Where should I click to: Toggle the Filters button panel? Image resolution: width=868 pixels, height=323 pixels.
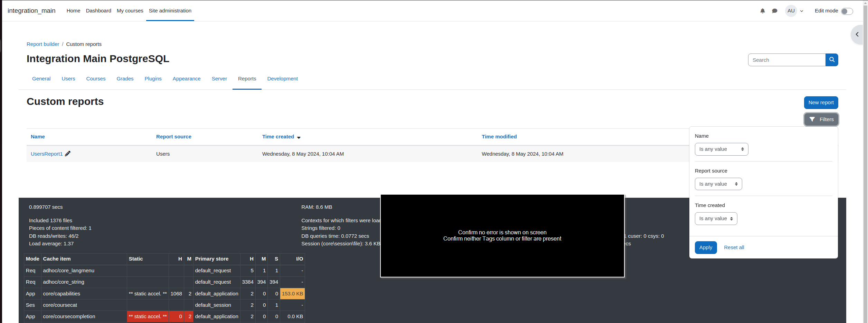821,119
